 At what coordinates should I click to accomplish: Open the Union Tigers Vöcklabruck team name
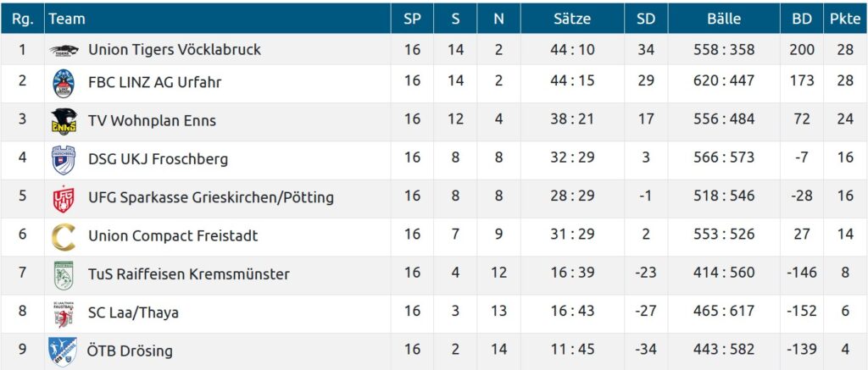coord(174,50)
